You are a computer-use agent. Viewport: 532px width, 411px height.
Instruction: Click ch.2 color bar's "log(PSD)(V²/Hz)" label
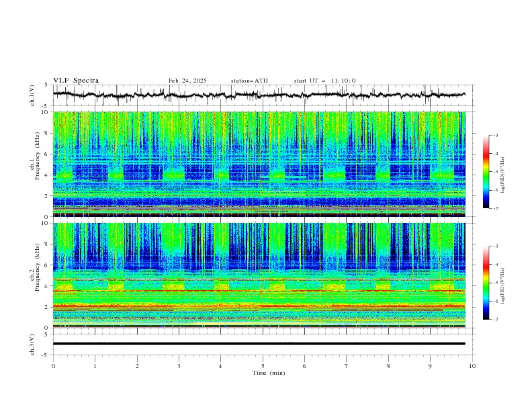pyautogui.click(x=503, y=286)
